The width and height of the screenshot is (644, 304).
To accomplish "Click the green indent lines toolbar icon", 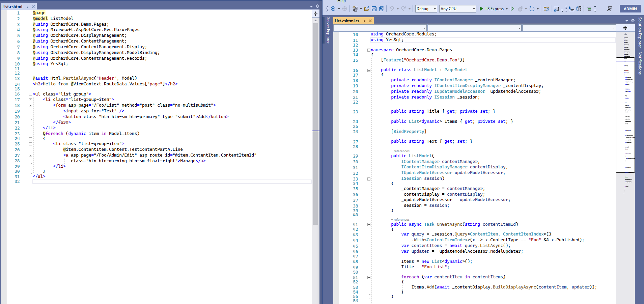I will tap(589, 9).
